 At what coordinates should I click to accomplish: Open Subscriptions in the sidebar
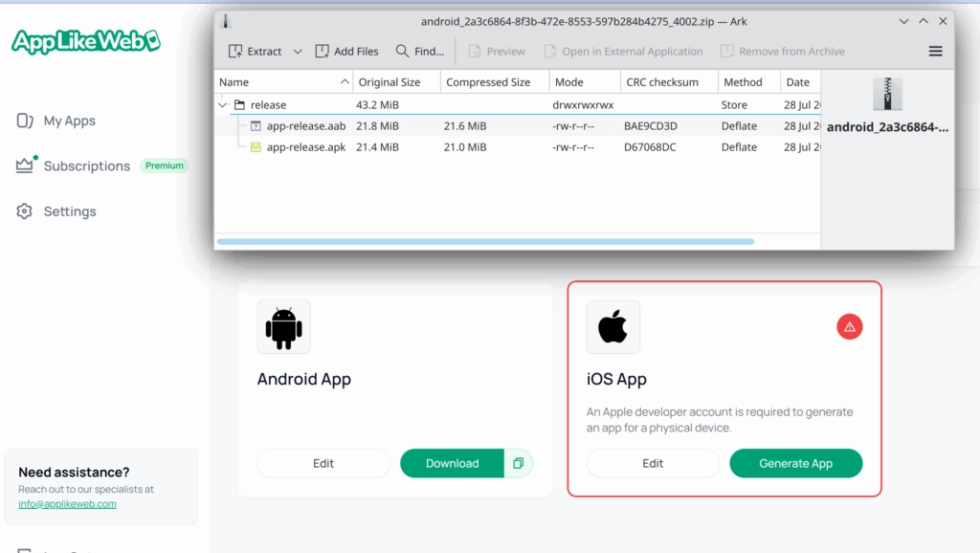pyautogui.click(x=86, y=166)
